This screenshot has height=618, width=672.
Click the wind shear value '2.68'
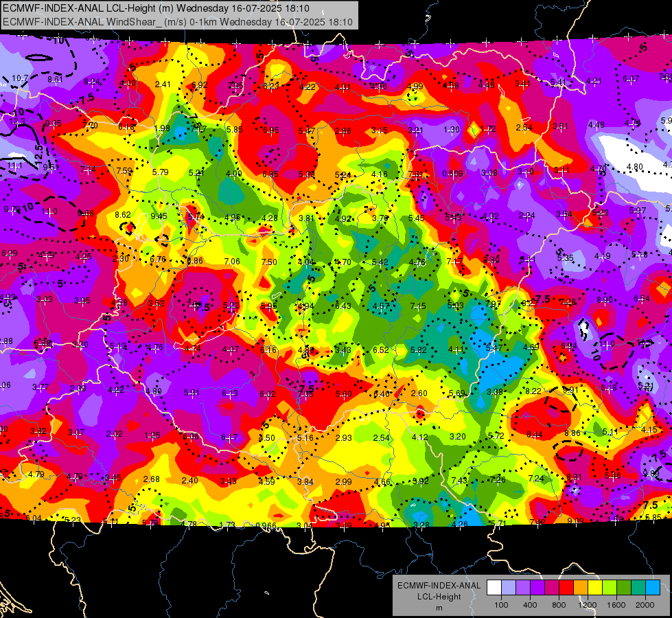coord(152,479)
